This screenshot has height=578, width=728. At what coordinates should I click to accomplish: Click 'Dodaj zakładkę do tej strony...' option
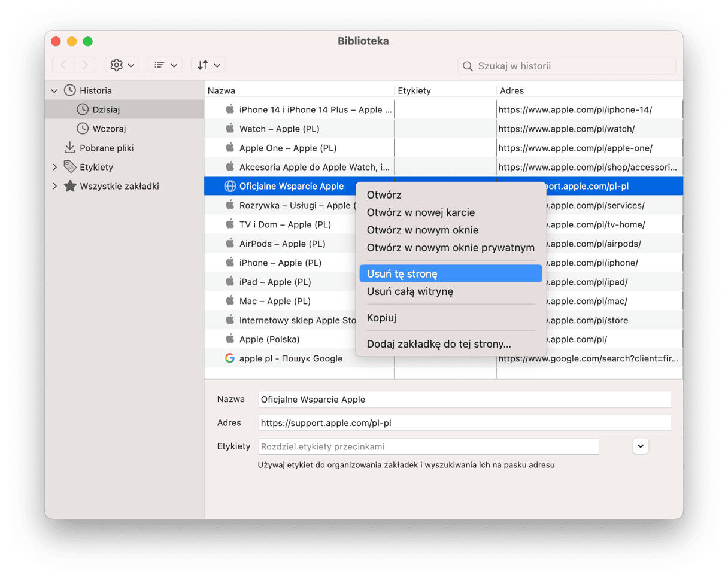click(438, 344)
